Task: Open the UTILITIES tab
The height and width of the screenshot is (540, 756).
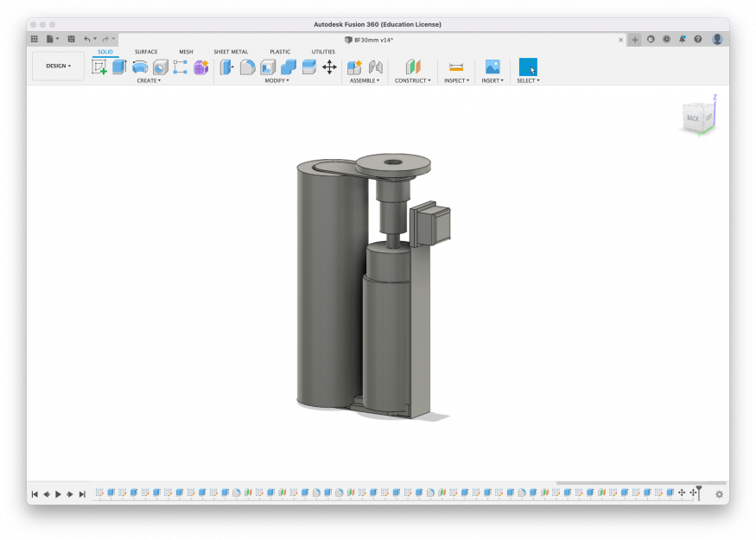Action: point(323,52)
